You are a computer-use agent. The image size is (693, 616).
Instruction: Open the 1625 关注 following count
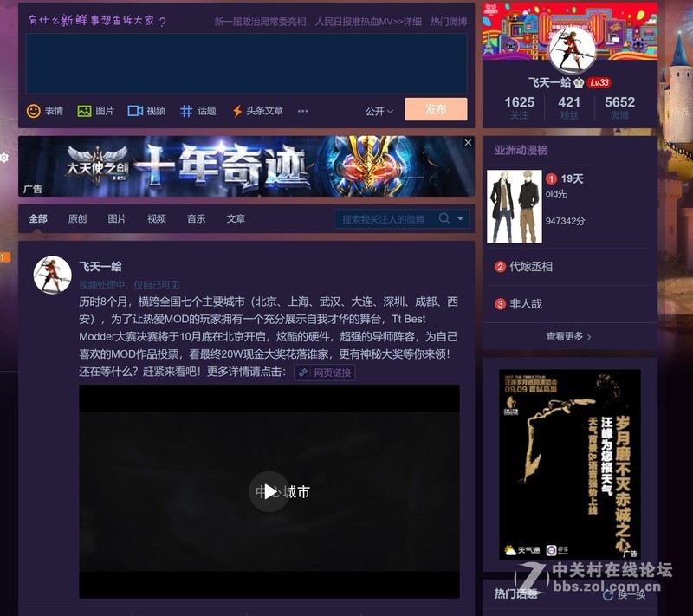tap(519, 107)
